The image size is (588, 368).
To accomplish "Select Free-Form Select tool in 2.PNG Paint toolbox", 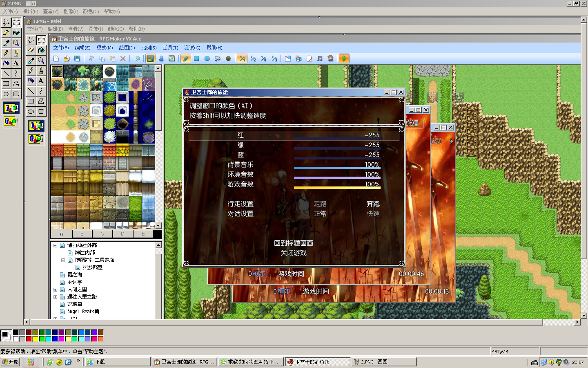I will pyautogui.click(x=6, y=22).
